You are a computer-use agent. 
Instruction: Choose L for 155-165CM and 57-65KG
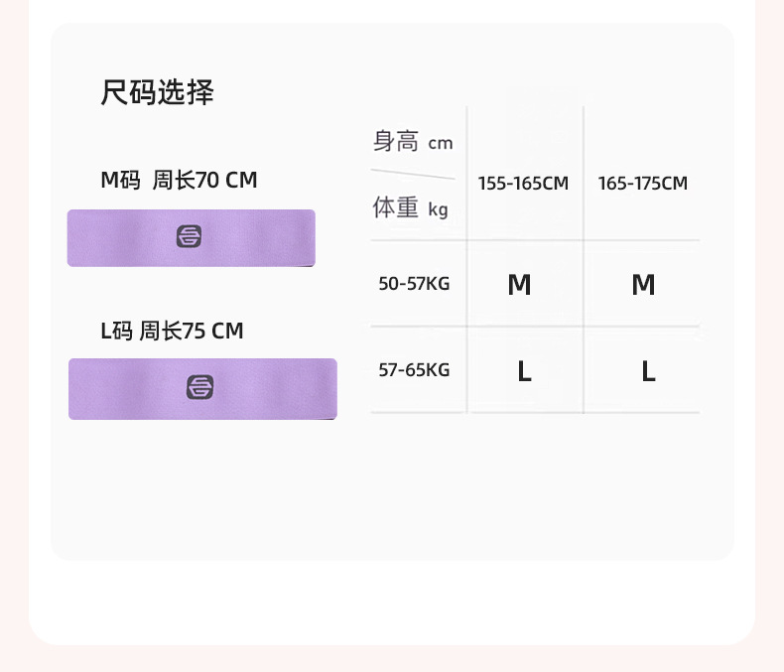click(x=524, y=372)
